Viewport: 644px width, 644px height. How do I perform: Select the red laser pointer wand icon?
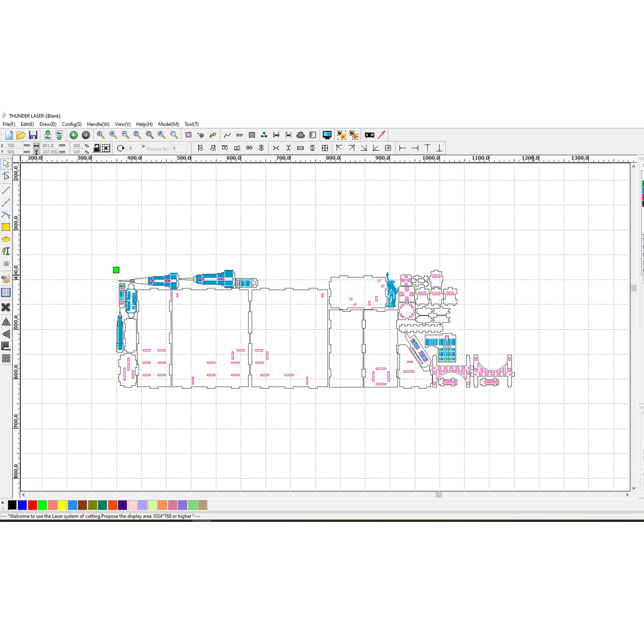382,135
